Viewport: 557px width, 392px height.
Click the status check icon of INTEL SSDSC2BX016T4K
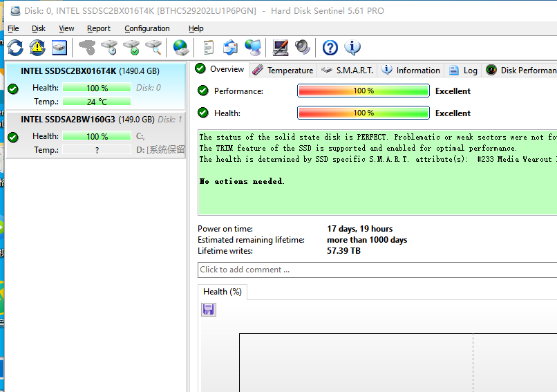pos(13,89)
